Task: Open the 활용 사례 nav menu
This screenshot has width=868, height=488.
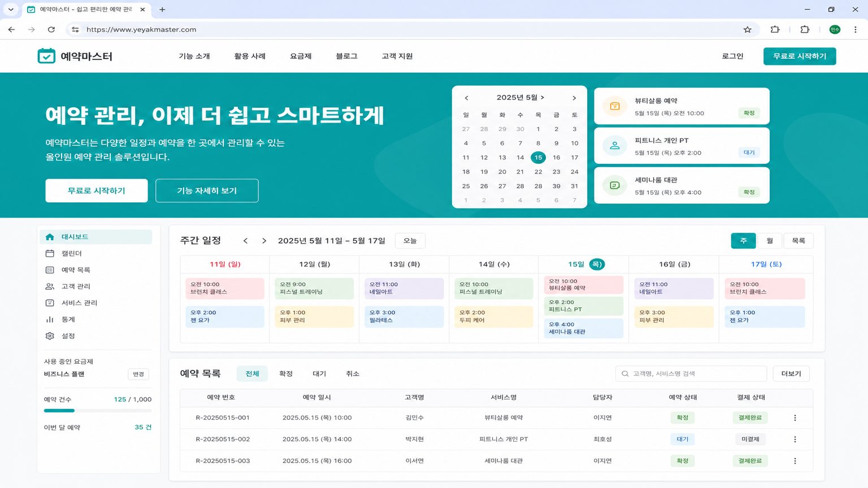Action: tap(250, 56)
